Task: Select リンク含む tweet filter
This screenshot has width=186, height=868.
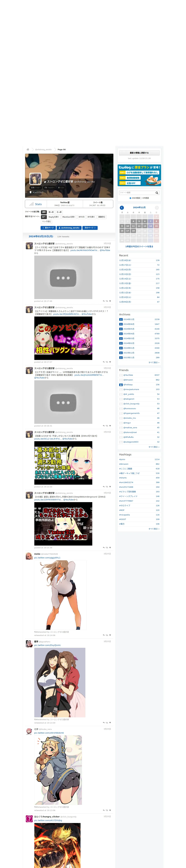Action: pyautogui.click(x=47, y=222)
